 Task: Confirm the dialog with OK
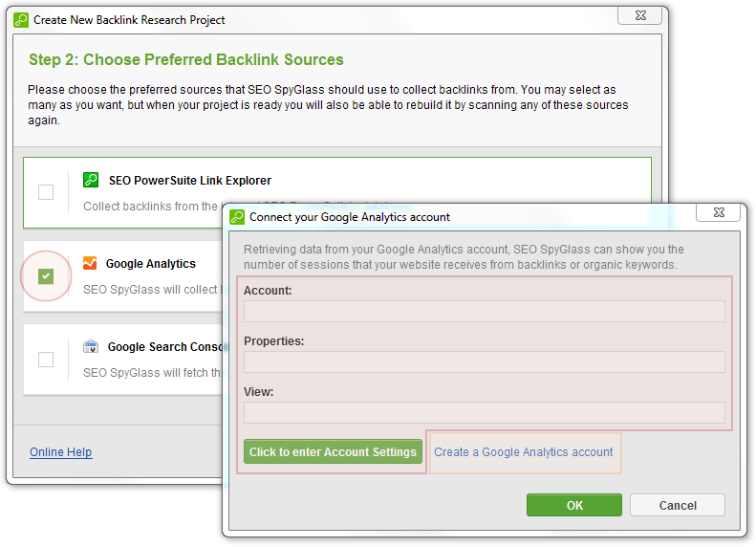click(x=573, y=505)
